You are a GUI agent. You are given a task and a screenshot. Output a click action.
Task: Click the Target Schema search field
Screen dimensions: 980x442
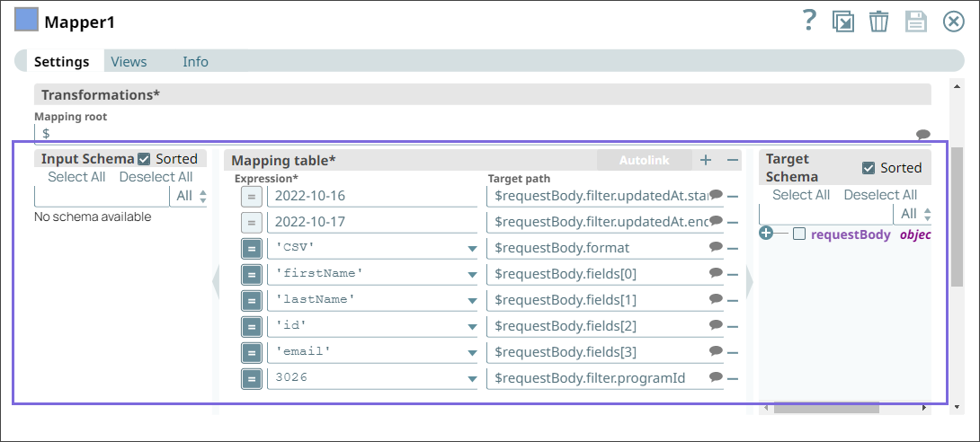pos(826,214)
